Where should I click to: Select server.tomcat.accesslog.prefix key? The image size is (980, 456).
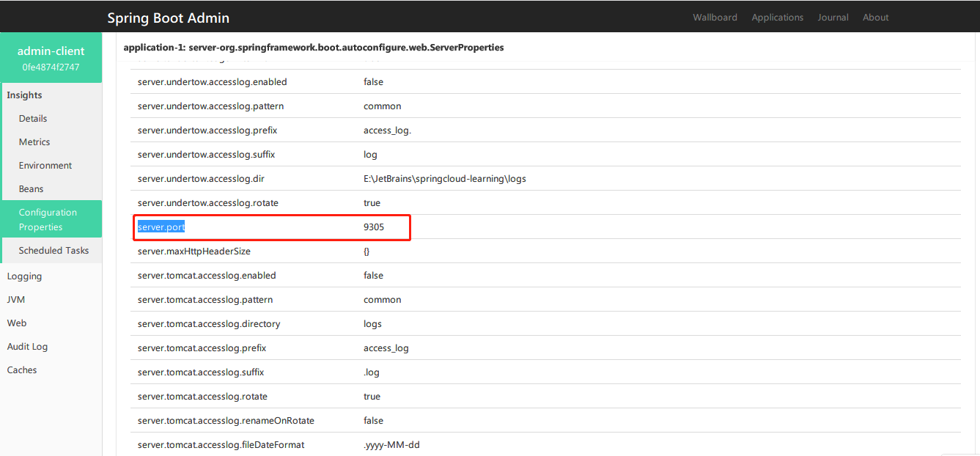click(x=202, y=348)
